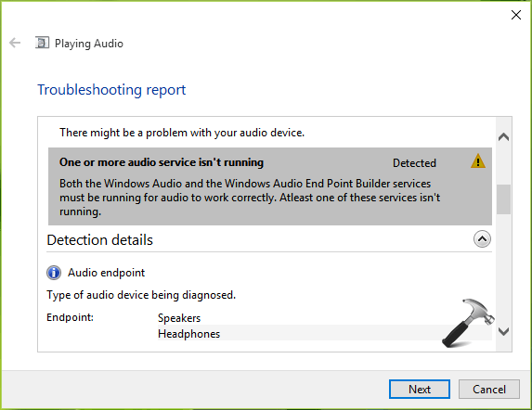Select the Speakers endpoint entry
The image size is (532, 410).
[x=179, y=318]
